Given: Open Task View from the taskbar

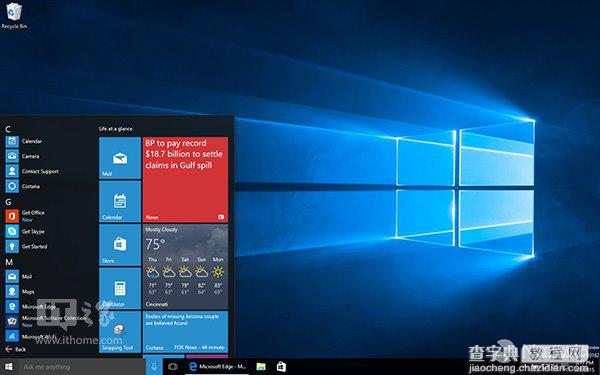Looking at the screenshot, I should [173, 367].
